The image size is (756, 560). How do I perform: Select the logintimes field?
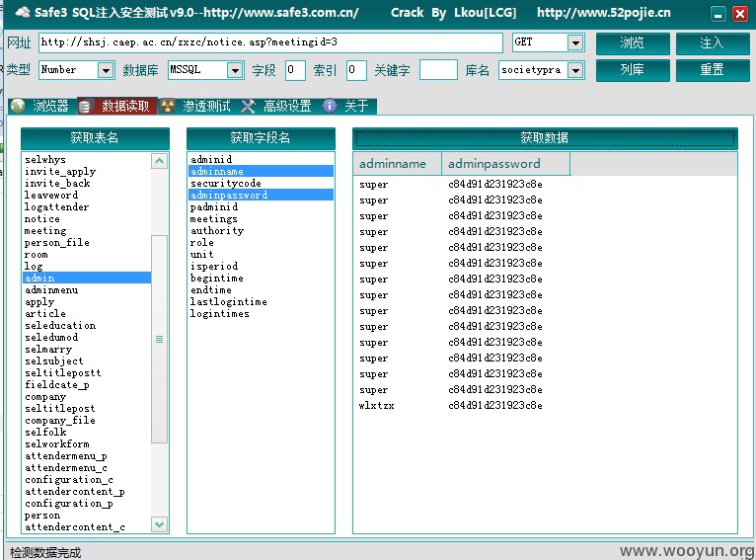coord(261,313)
